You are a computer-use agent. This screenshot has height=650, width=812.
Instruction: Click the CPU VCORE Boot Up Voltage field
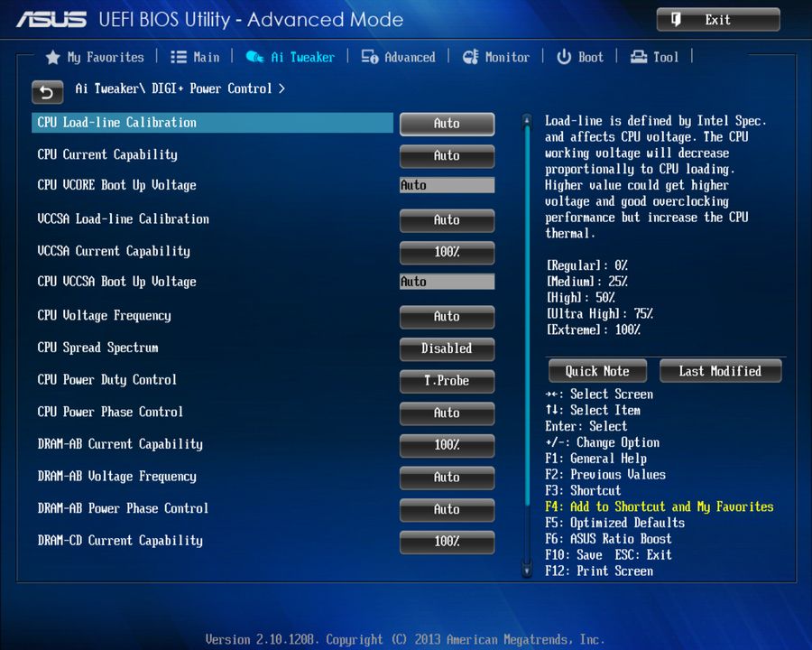click(x=447, y=184)
